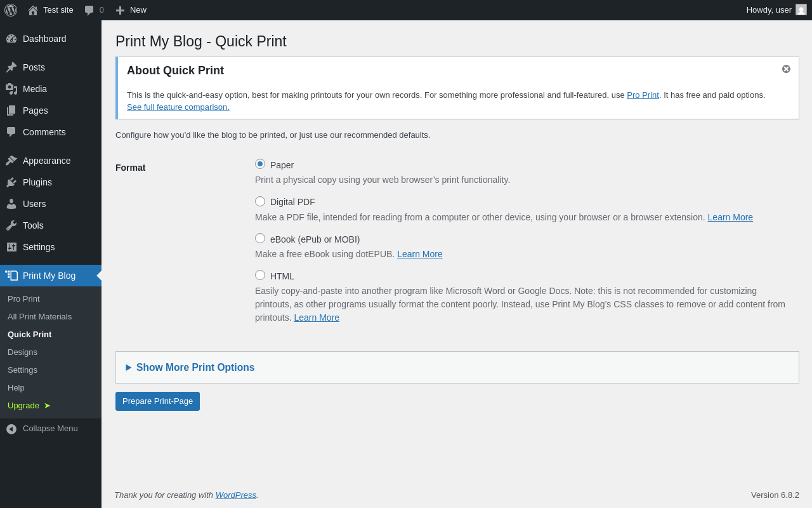The height and width of the screenshot is (508, 812).
Task: Click the Settings sliders icon
Action: [x=11, y=247]
